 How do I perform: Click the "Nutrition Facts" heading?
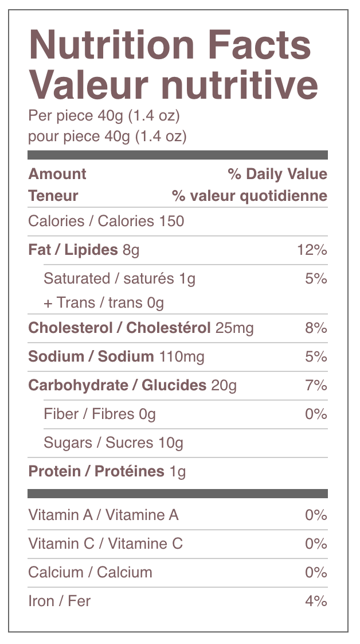(170, 45)
